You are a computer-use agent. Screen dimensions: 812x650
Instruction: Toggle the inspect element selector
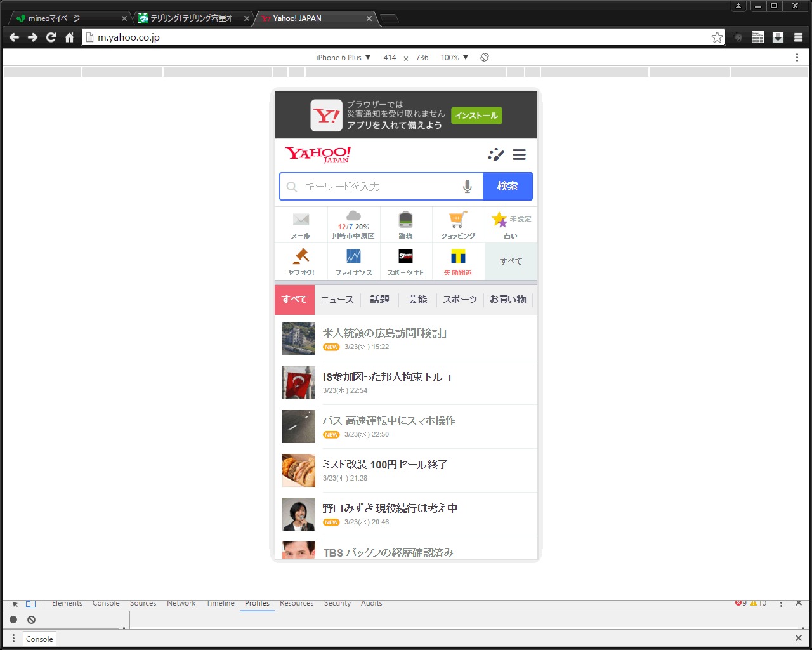coord(13,603)
